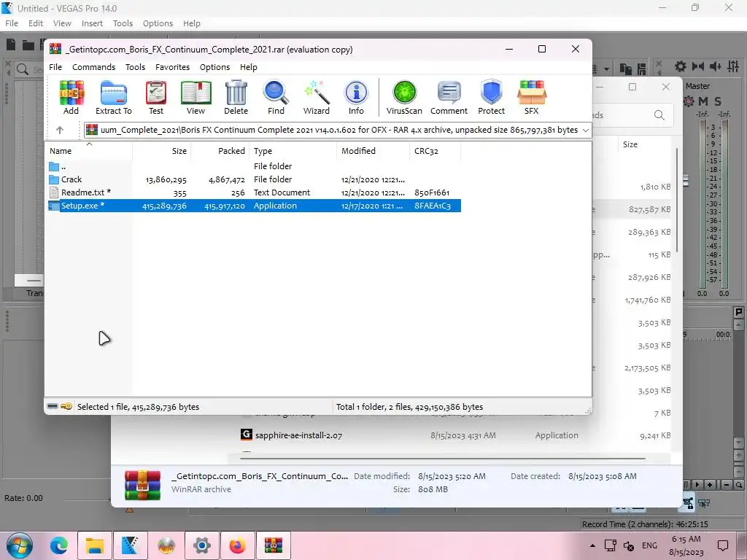
Task: Open the Comment toolbar icon
Action: point(449,98)
